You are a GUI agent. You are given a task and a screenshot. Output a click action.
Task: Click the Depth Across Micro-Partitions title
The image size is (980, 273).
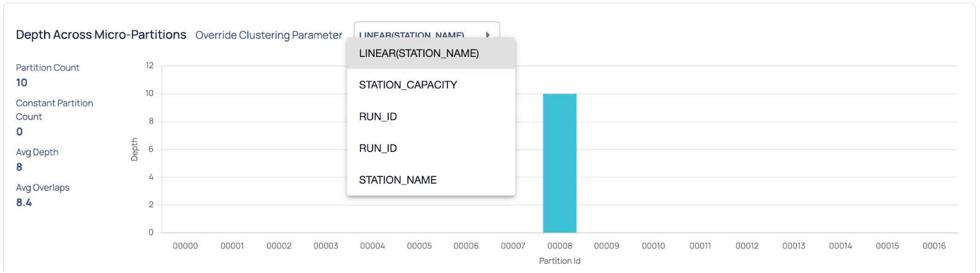101,35
